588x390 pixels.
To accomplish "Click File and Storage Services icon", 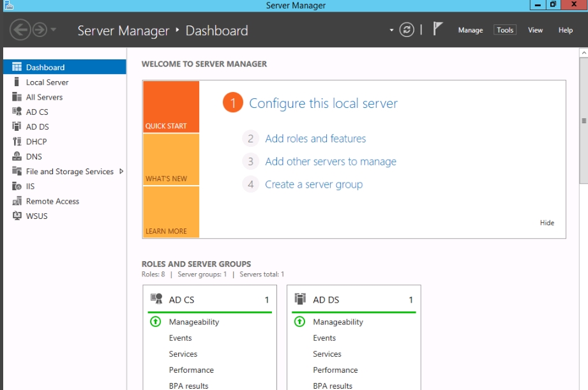I will pos(17,171).
